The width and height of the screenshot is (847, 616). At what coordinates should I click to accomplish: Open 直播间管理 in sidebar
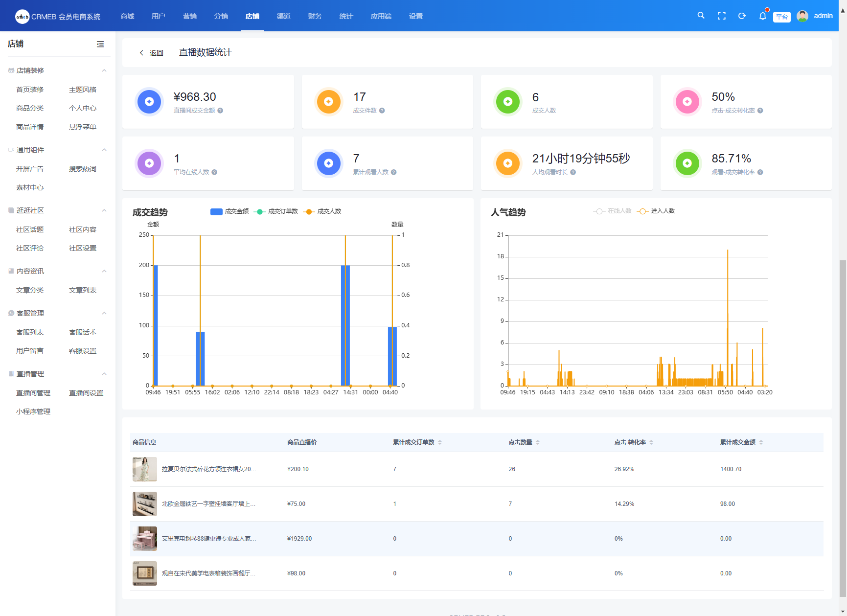(33, 393)
